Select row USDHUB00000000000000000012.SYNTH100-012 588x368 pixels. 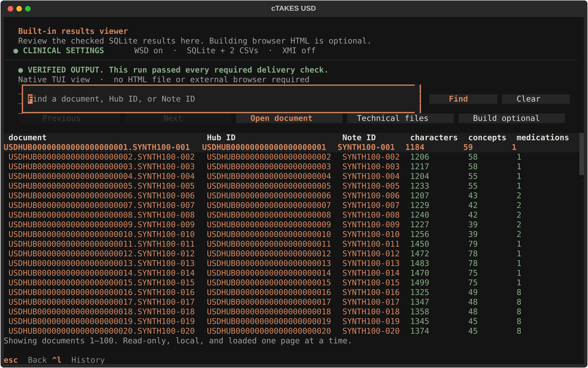click(292, 254)
